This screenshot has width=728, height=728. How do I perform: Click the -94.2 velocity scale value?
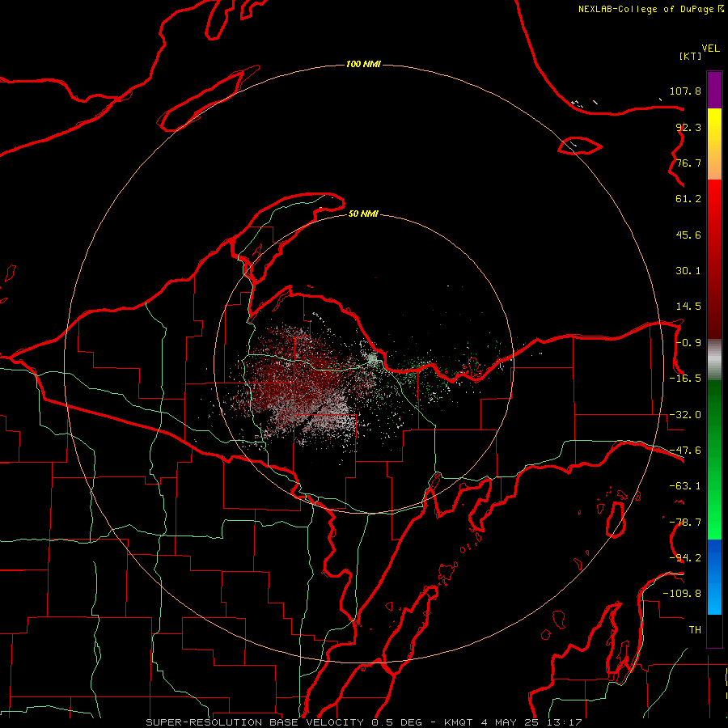(x=685, y=557)
